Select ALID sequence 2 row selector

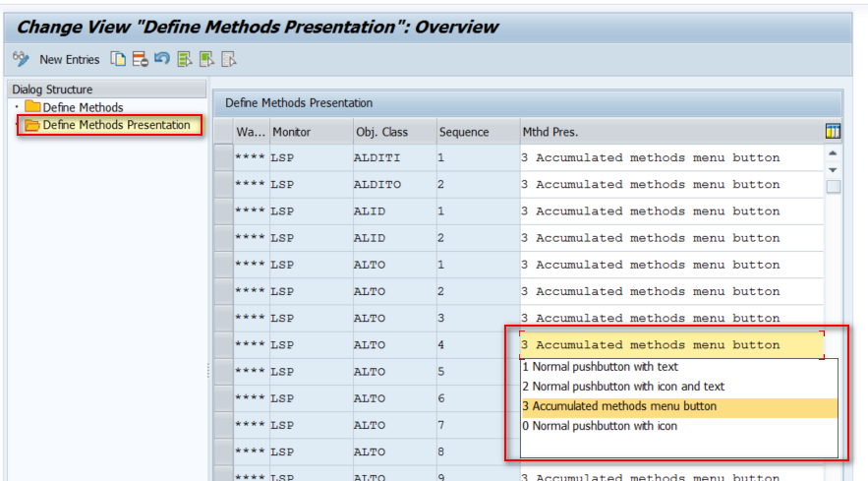224,238
